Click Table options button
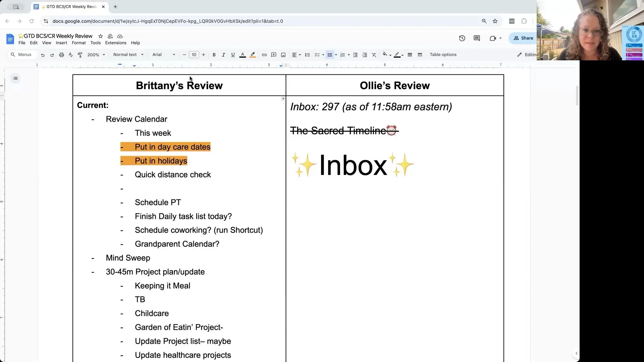 point(443,55)
